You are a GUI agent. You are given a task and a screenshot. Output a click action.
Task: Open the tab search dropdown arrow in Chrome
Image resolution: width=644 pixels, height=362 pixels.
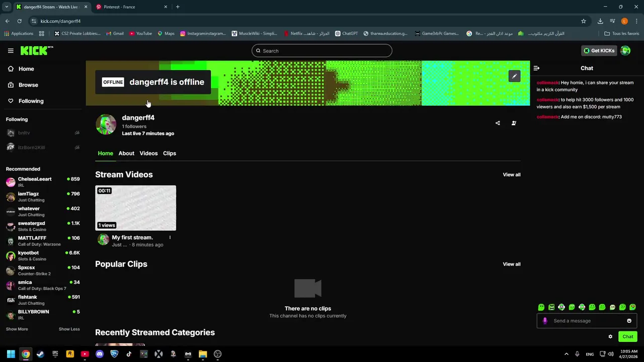(7, 7)
